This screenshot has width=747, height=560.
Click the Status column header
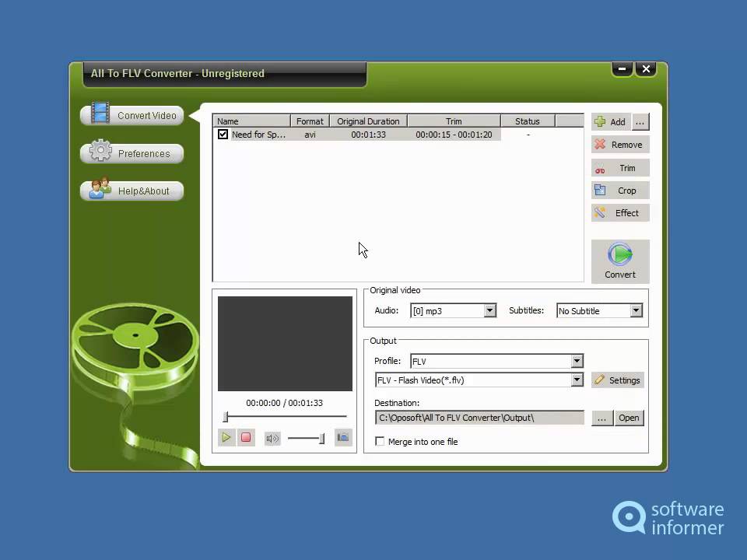(x=528, y=121)
